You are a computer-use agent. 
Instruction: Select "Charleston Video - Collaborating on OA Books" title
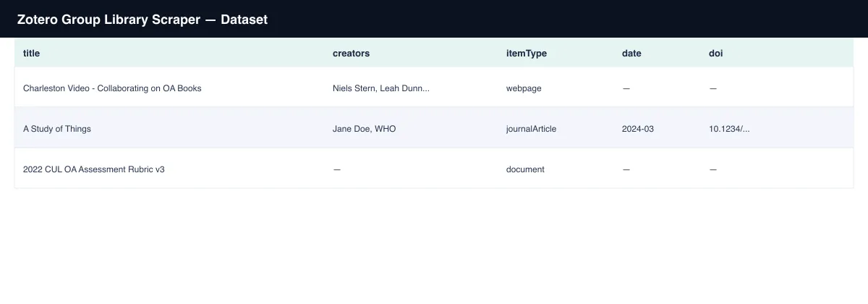click(112, 88)
